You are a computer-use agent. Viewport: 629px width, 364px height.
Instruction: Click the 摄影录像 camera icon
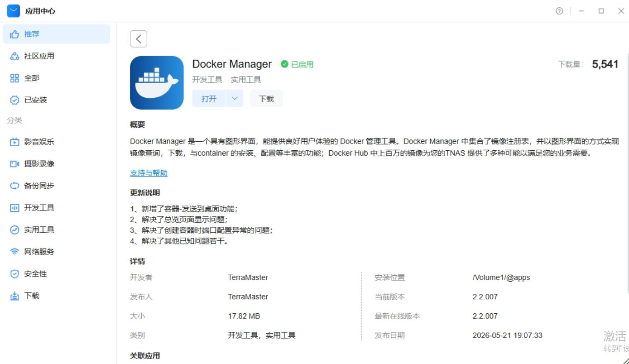pos(14,164)
